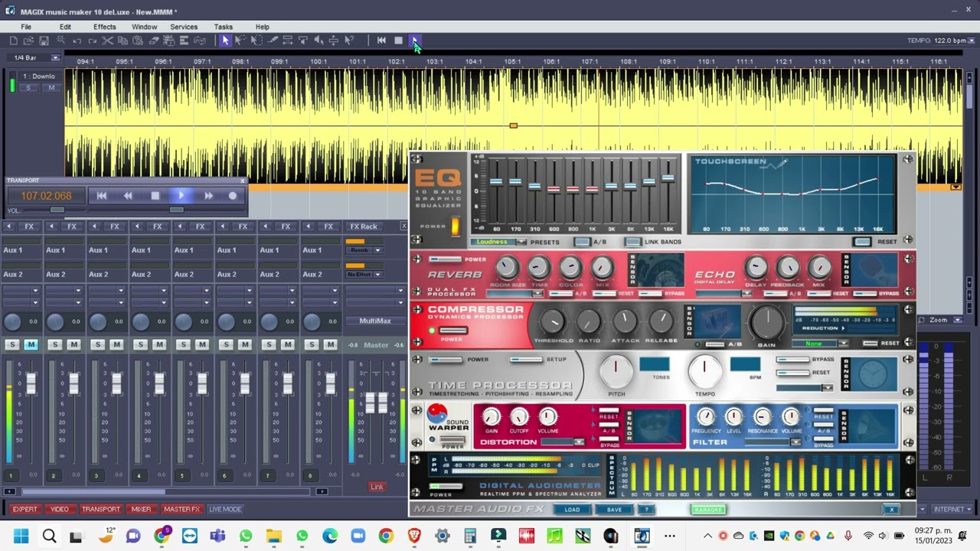Click record button in Transport window

233,196
